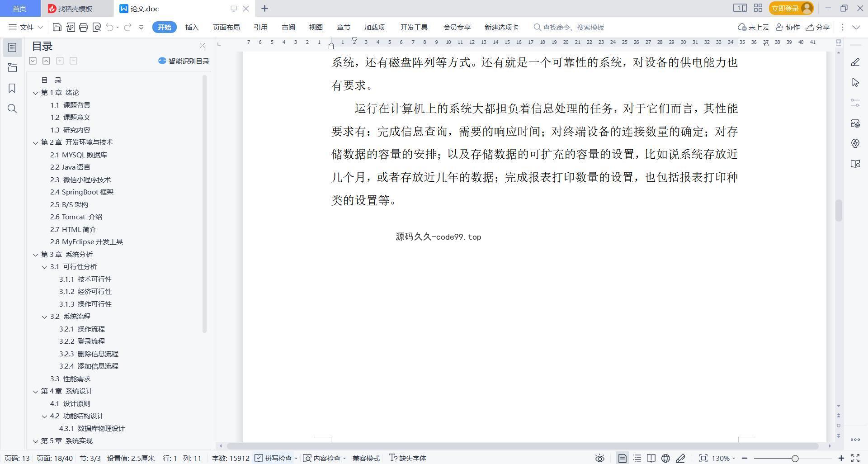
Task: Switch to 开发工具 ribbon tab
Action: point(414,27)
